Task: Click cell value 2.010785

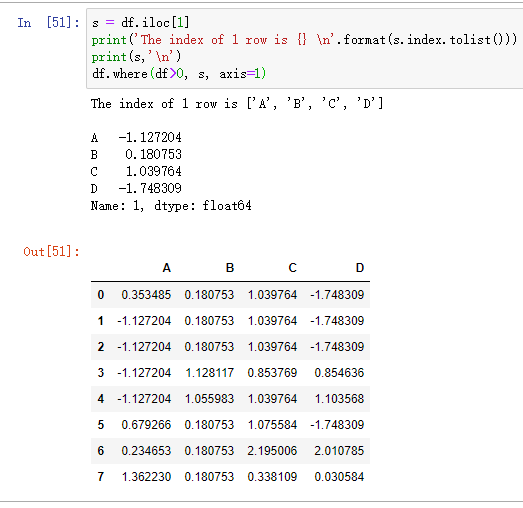Action: point(339,451)
